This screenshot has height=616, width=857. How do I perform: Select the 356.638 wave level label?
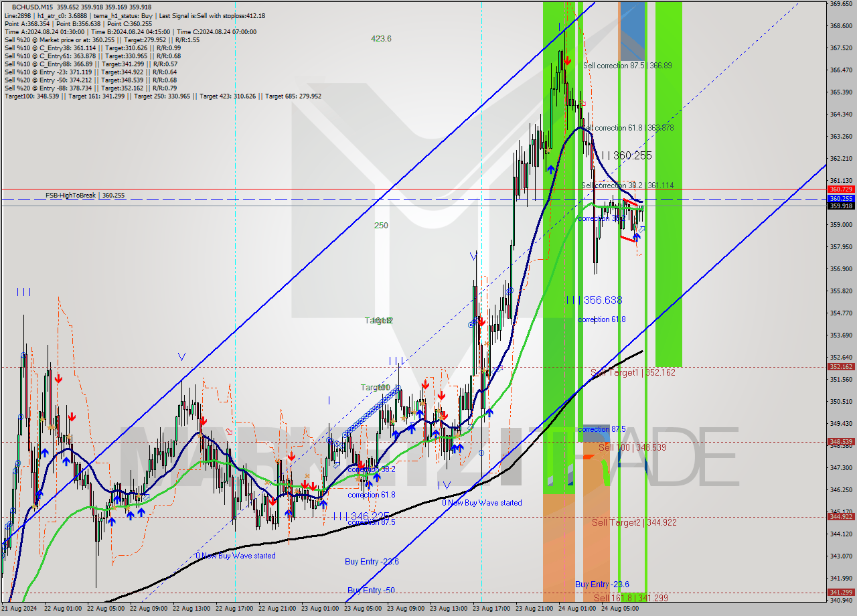pyautogui.click(x=594, y=300)
